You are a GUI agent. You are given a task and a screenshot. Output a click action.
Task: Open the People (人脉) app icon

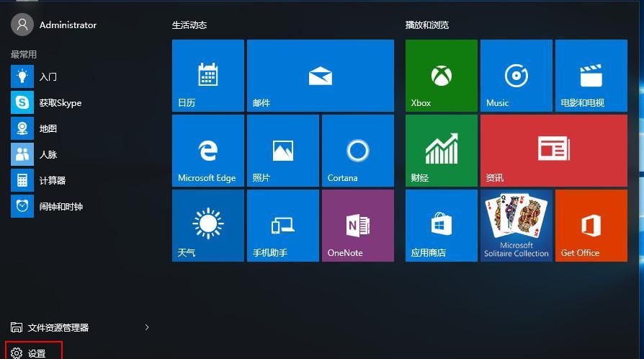pyautogui.click(x=22, y=154)
